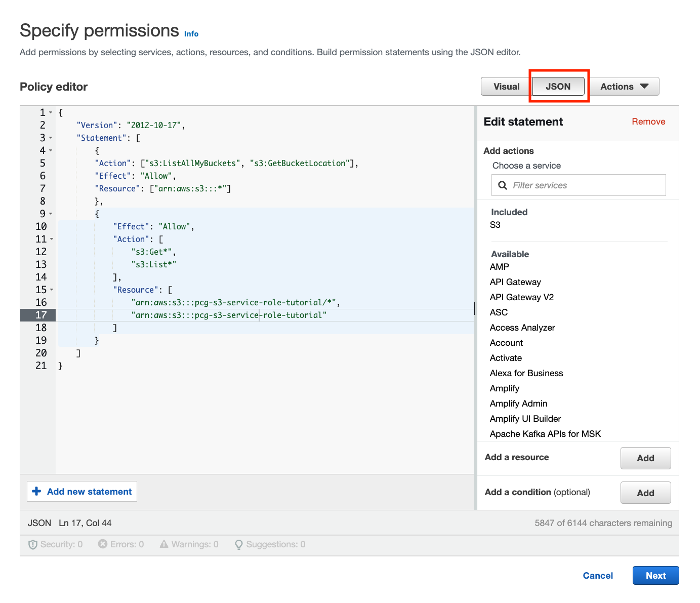
Task: Click the splitter handle between editor and panel
Action: (475, 308)
